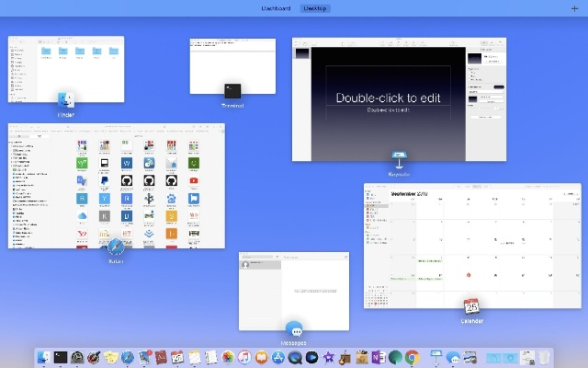Viewport: 588px width, 368px height.
Task: Click the Messages bubble icon below its window
Action: point(294,329)
